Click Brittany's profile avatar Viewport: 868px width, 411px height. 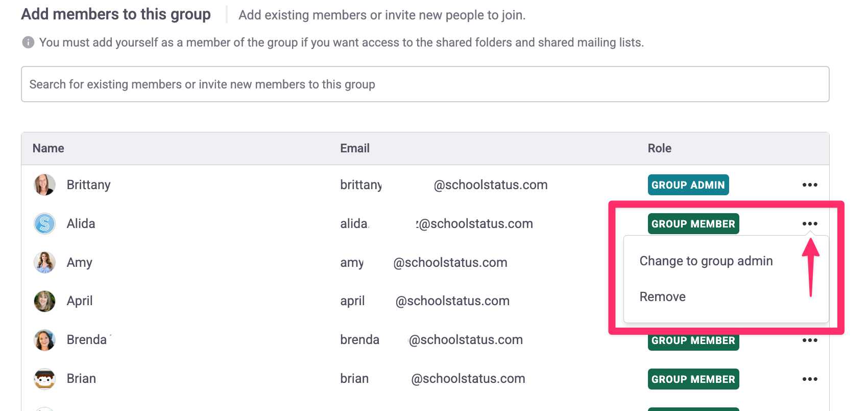[45, 185]
